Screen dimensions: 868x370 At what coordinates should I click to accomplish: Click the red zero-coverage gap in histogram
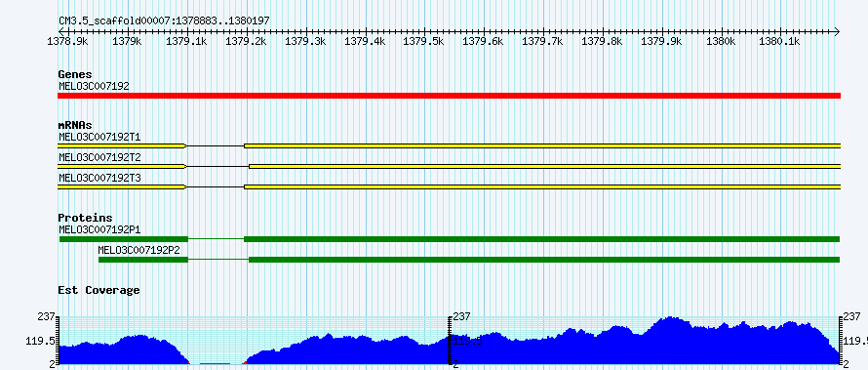coord(215,363)
